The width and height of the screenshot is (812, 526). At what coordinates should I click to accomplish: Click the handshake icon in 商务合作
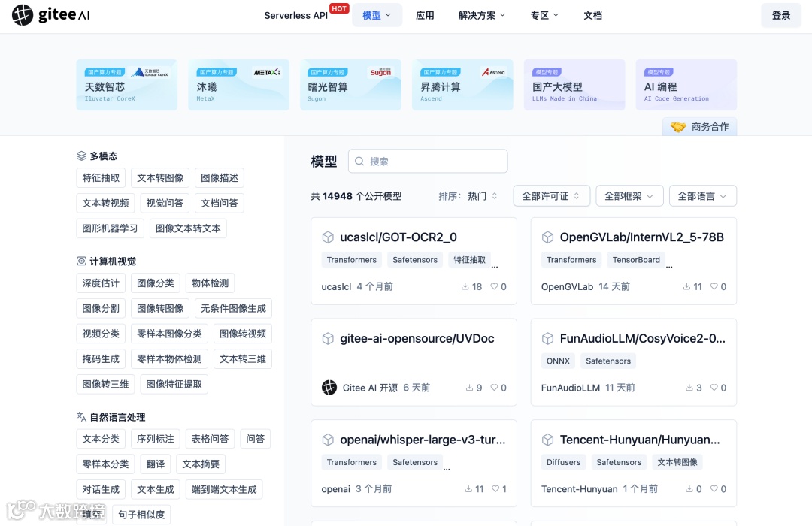click(678, 127)
